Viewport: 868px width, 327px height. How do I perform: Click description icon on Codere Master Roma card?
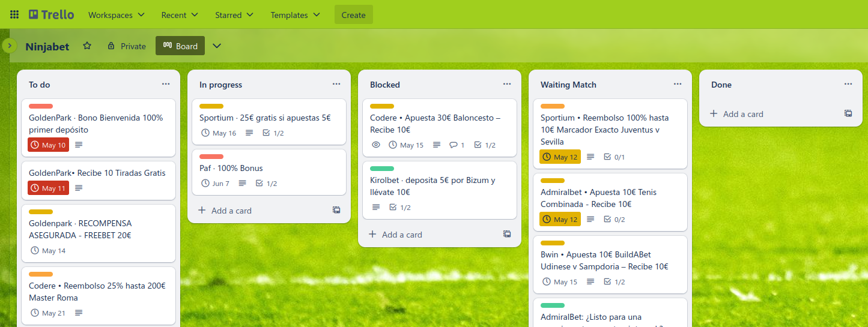[79, 313]
